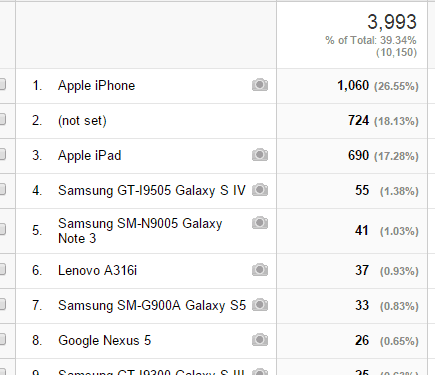Show camera preview for Samsung SM-N9005 Galaxy Note 3
Image resolution: width=435 pixels, height=375 pixels.
260,223
